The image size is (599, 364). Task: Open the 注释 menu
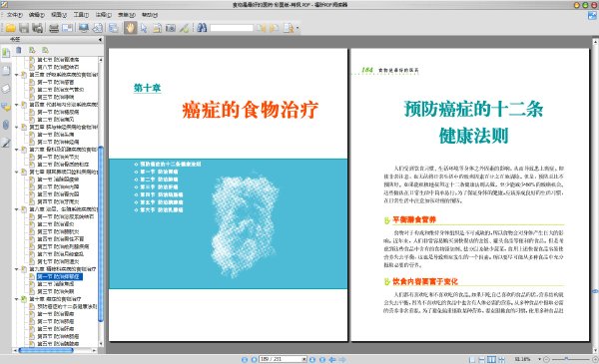point(103,15)
